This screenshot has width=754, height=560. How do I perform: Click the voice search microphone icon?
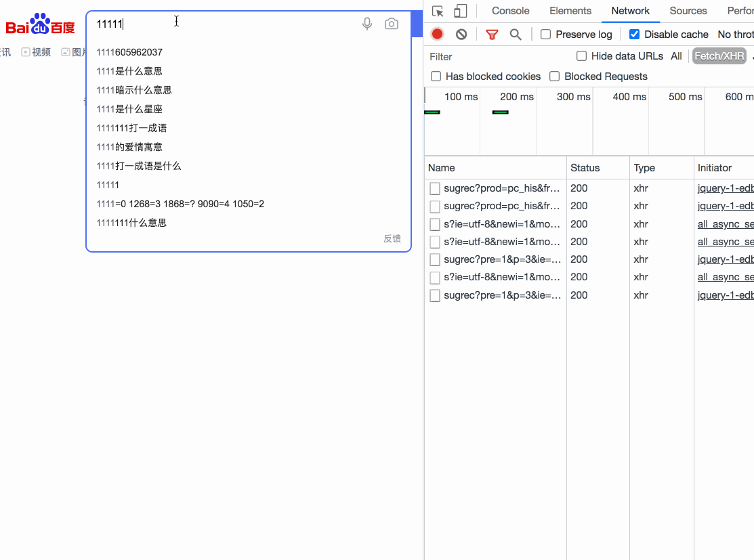(367, 24)
